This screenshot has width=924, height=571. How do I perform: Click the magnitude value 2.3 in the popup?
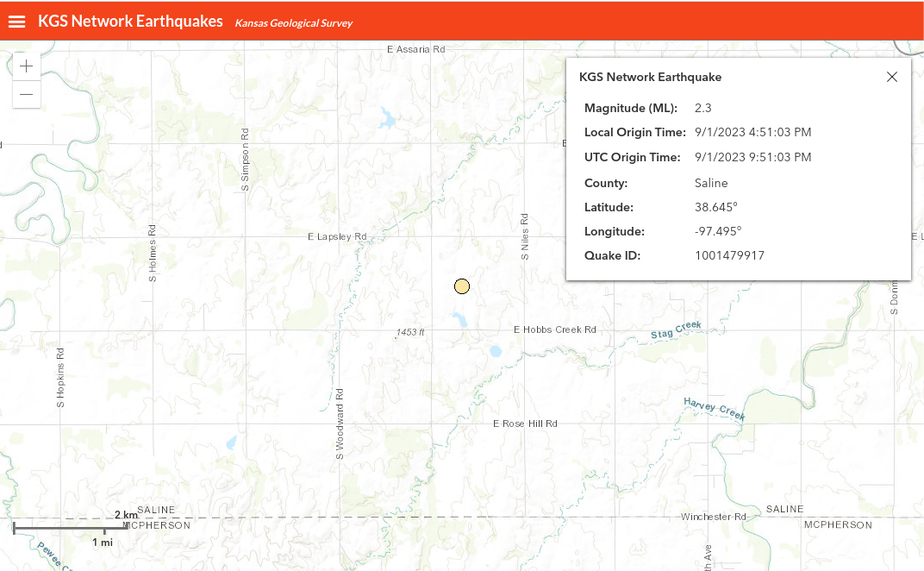pos(702,108)
